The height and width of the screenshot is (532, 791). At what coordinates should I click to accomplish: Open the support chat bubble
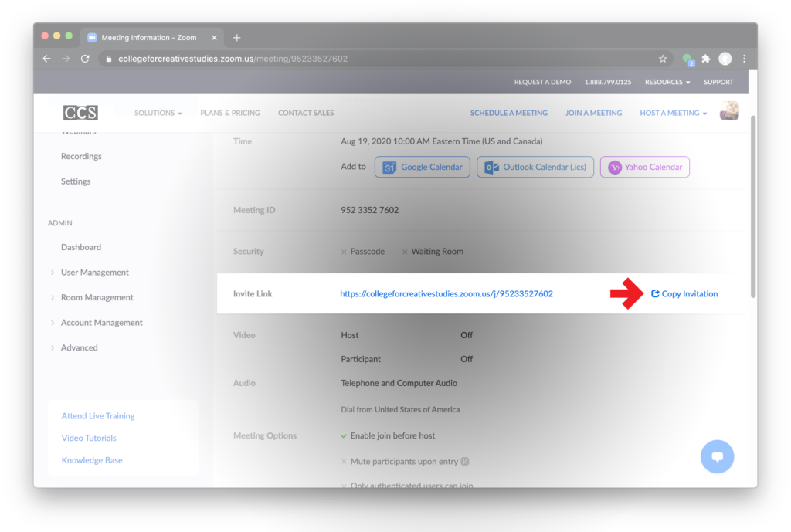pyautogui.click(x=717, y=456)
